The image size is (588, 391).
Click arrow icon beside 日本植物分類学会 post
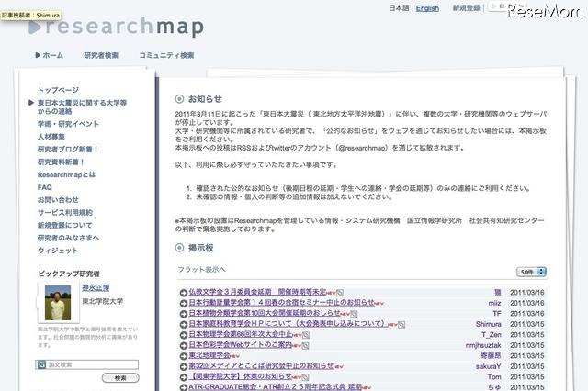coord(184,314)
